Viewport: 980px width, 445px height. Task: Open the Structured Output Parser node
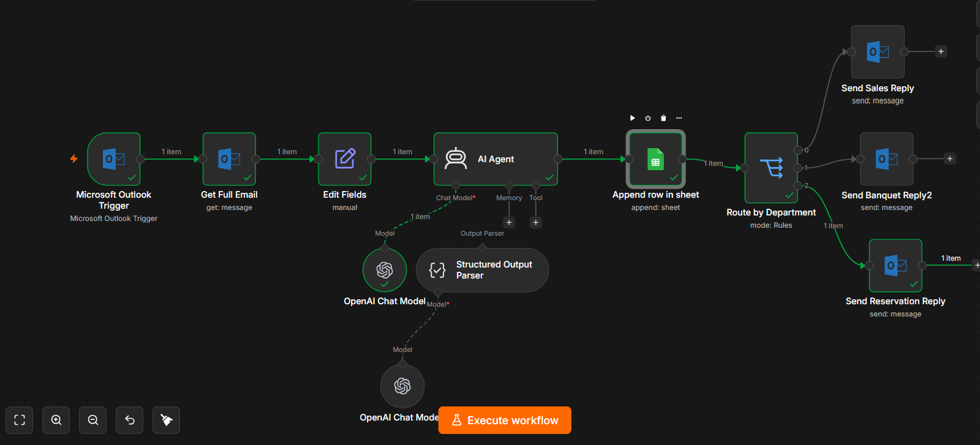pyautogui.click(x=482, y=270)
